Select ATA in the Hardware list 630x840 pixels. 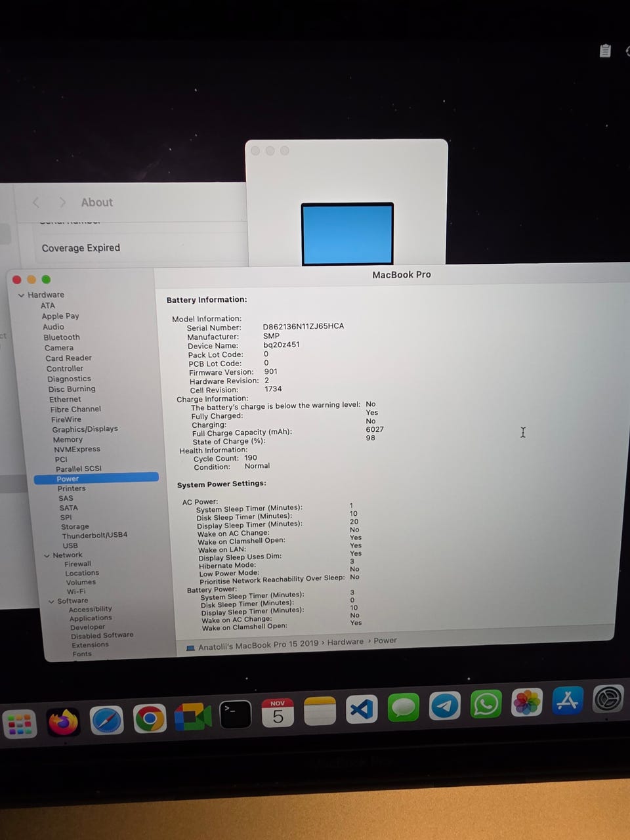click(x=48, y=306)
